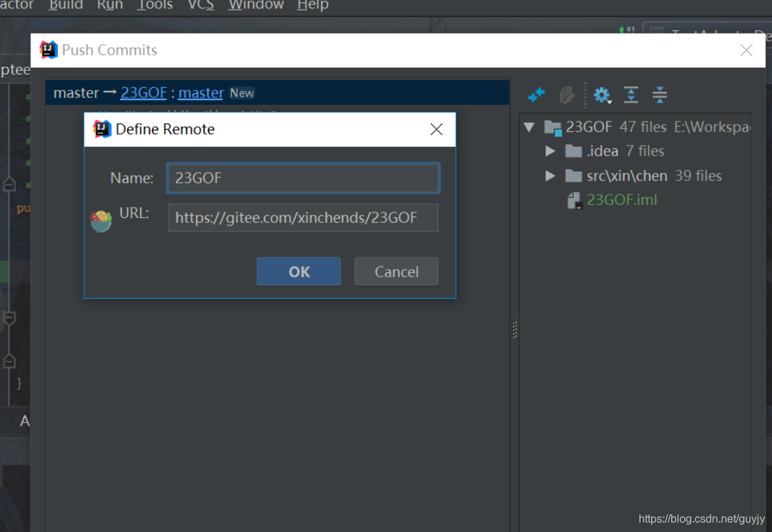Open the Window menu

(x=256, y=5)
